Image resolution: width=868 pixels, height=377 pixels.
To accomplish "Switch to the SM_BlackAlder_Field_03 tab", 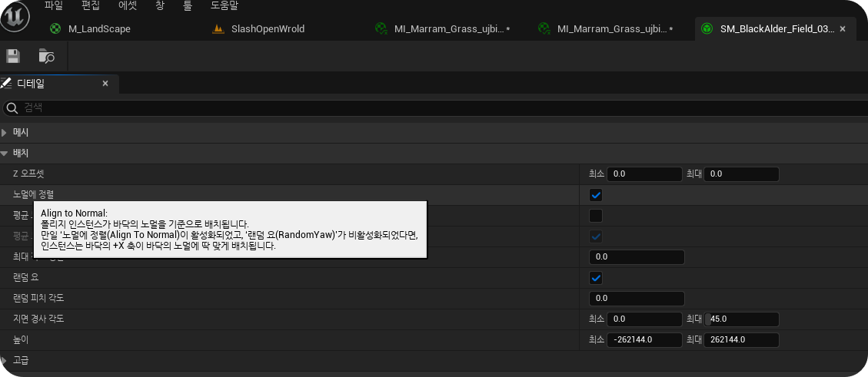I will coord(777,28).
